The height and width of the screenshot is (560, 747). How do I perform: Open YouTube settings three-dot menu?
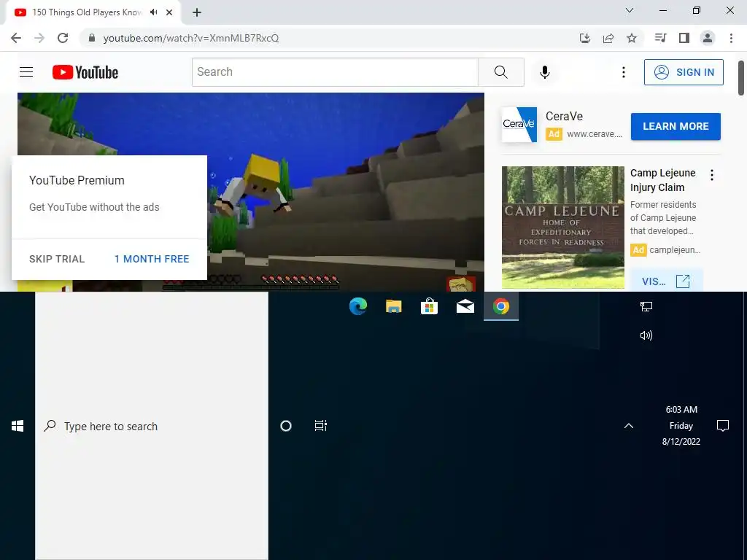623,72
